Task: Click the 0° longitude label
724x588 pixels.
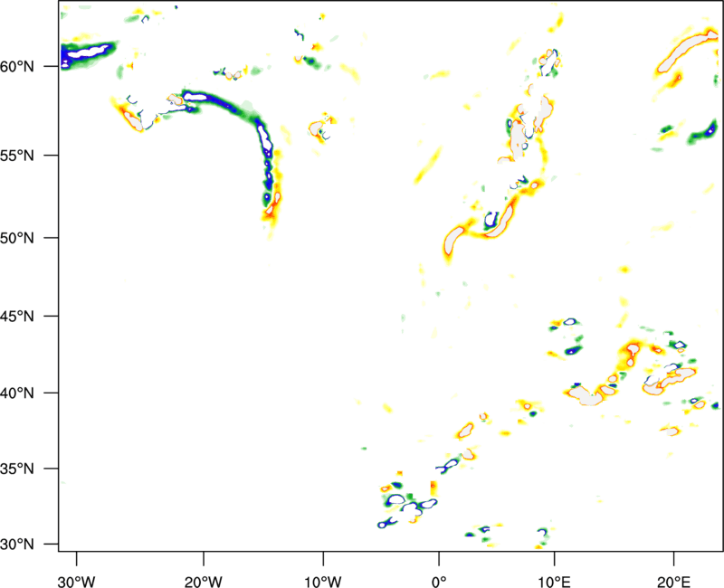Action: tap(439, 582)
